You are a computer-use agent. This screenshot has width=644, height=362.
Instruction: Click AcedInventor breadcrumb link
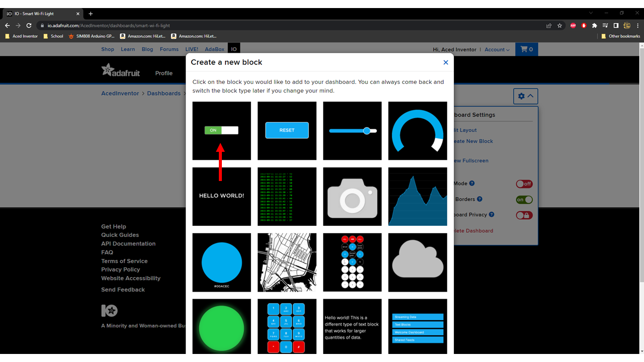(x=120, y=94)
